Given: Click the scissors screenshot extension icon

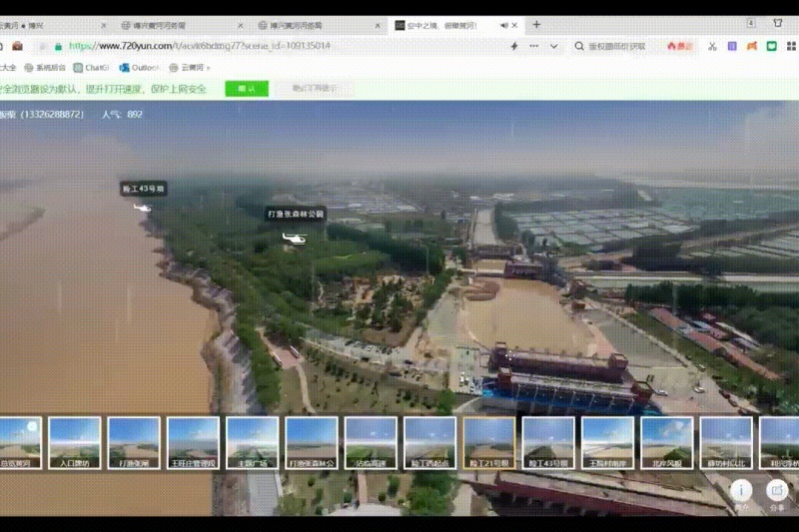Looking at the screenshot, I should 712,46.
